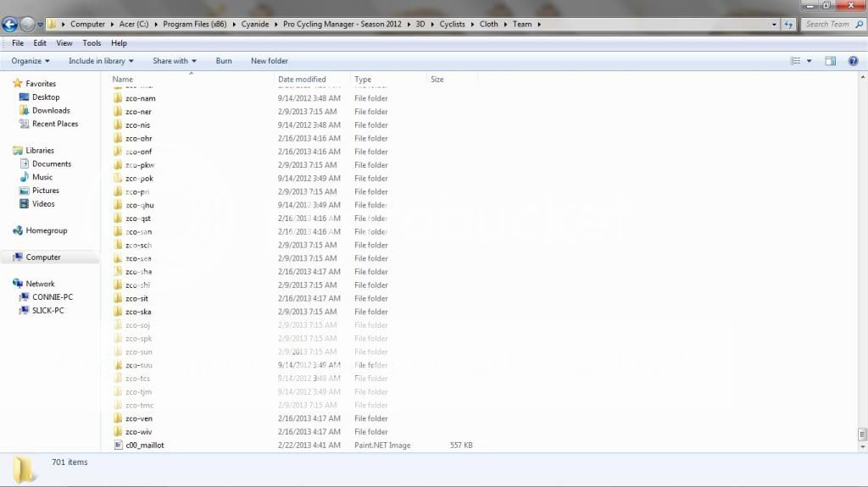Click the Favorites star icon in sidebar
Viewport: 868px width, 487px height.
(18, 84)
